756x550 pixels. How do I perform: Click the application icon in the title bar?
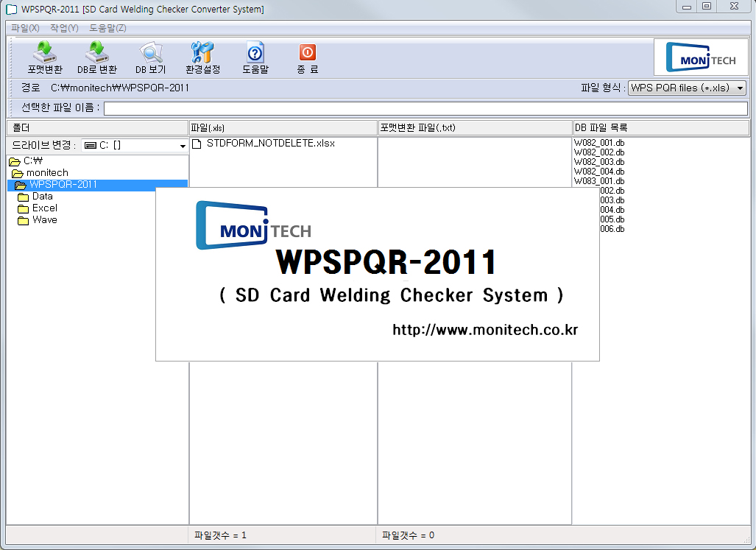point(11,9)
